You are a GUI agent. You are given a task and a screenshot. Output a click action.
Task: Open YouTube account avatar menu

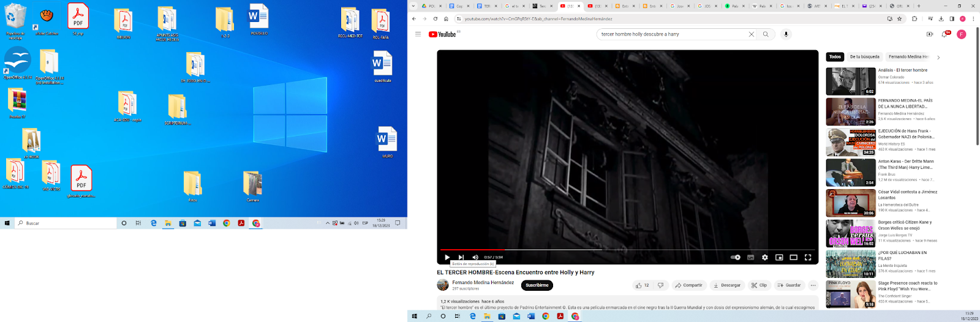pyautogui.click(x=962, y=34)
